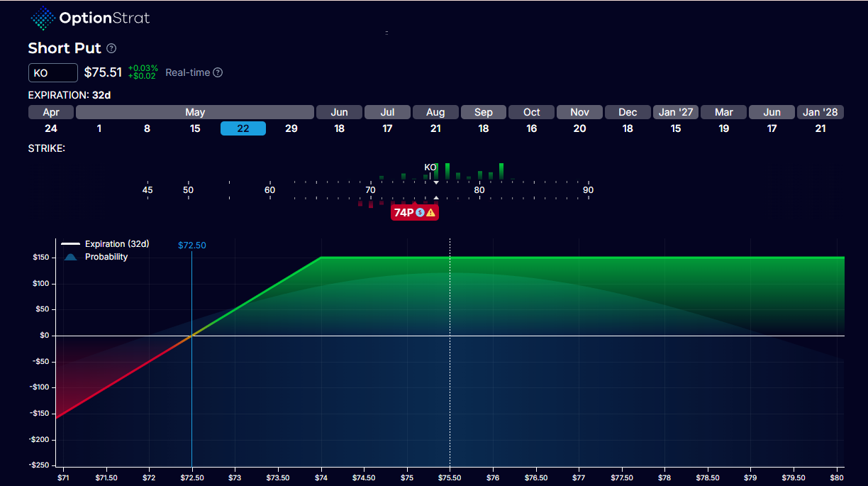Select the Jun 18 expiration date
The image size is (868, 486).
click(339, 128)
